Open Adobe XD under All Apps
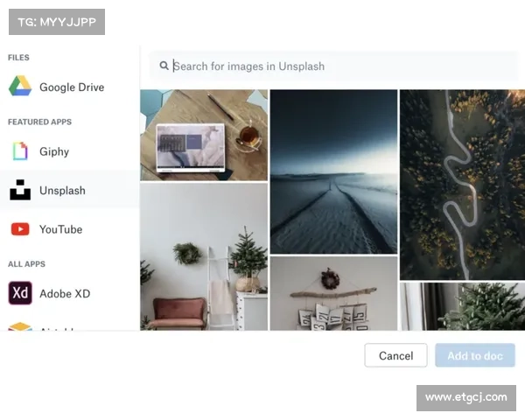Image resolution: width=525 pixels, height=420 pixels. [x=70, y=293]
